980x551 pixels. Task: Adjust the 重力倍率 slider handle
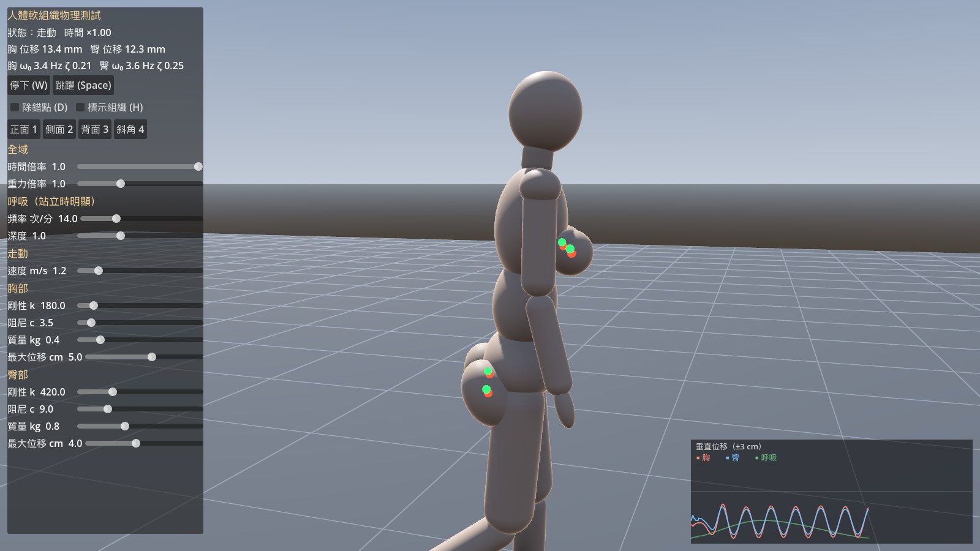[121, 184]
